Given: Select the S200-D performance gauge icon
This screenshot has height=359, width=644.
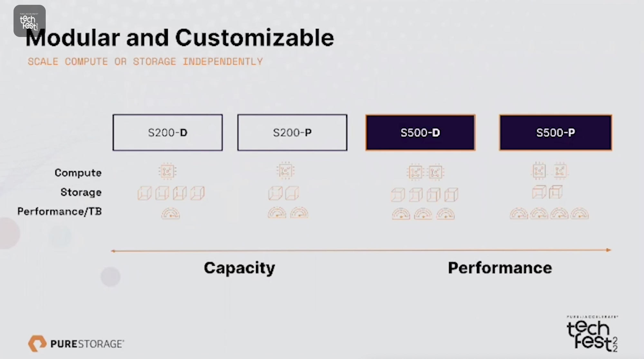Looking at the screenshot, I should pos(171,214).
